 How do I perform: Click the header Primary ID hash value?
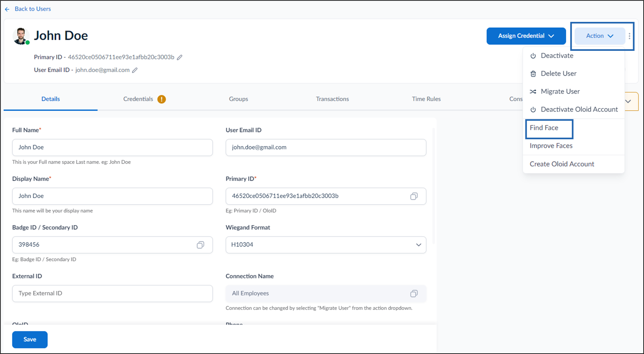pos(121,57)
